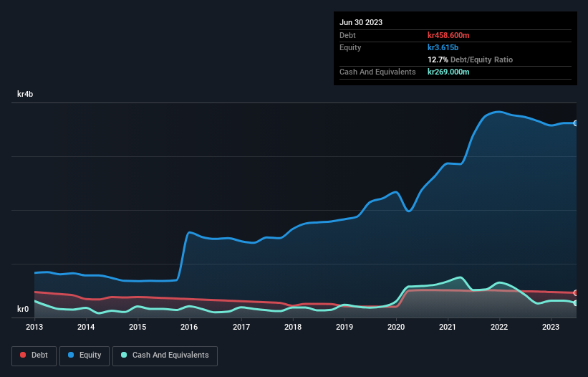This screenshot has width=588, height=377.
Task: Click the kr0 y-axis label
Action: click(23, 309)
